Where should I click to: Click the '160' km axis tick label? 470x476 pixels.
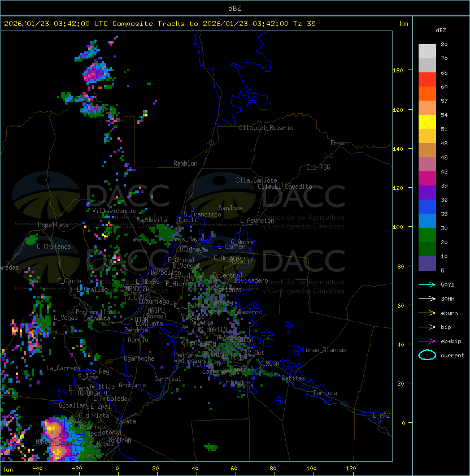[398, 110]
